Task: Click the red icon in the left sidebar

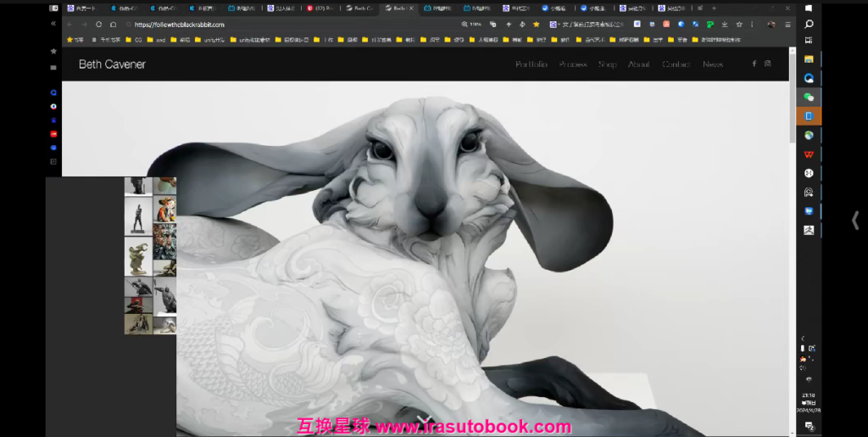Action: [x=53, y=133]
